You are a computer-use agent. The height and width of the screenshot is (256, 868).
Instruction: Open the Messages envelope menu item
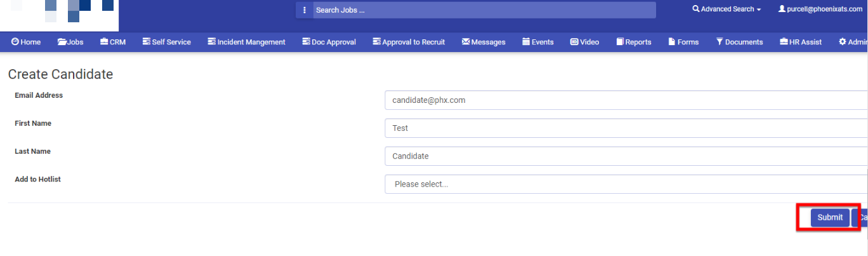483,42
